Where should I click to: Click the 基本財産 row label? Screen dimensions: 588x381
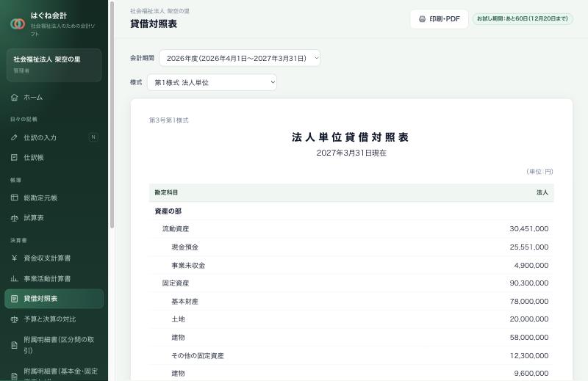(x=185, y=302)
